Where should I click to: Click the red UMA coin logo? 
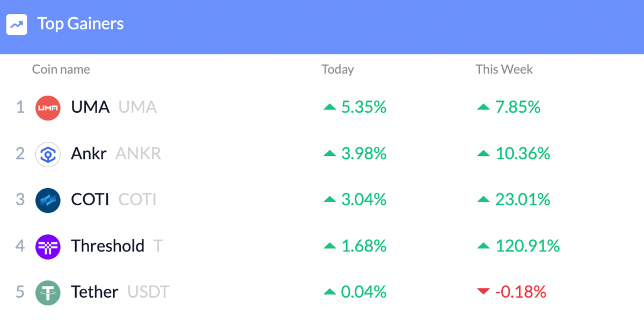(48, 107)
